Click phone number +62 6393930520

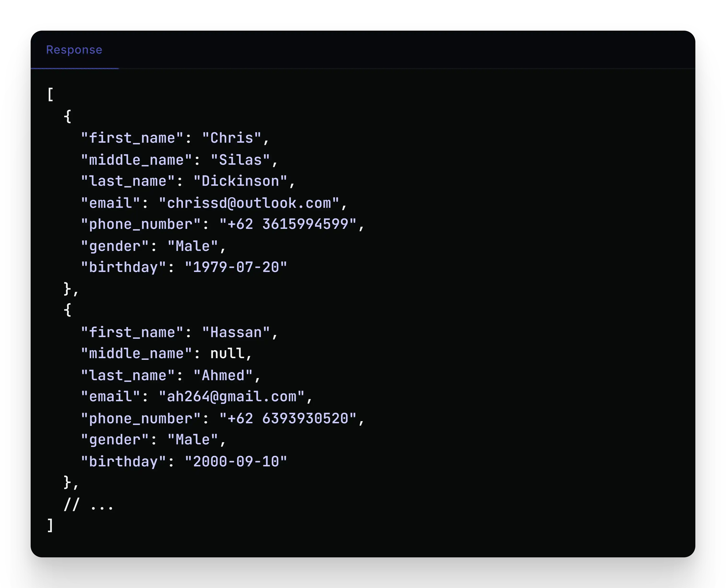coord(288,419)
